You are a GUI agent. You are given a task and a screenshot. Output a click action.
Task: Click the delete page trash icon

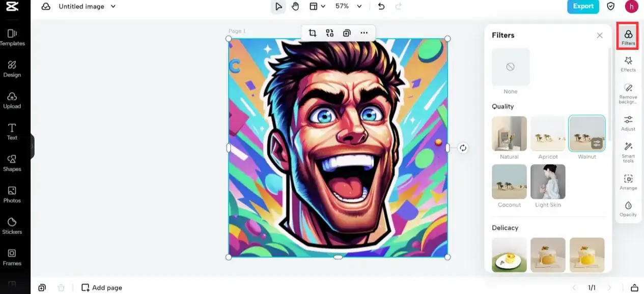pyautogui.click(x=61, y=287)
